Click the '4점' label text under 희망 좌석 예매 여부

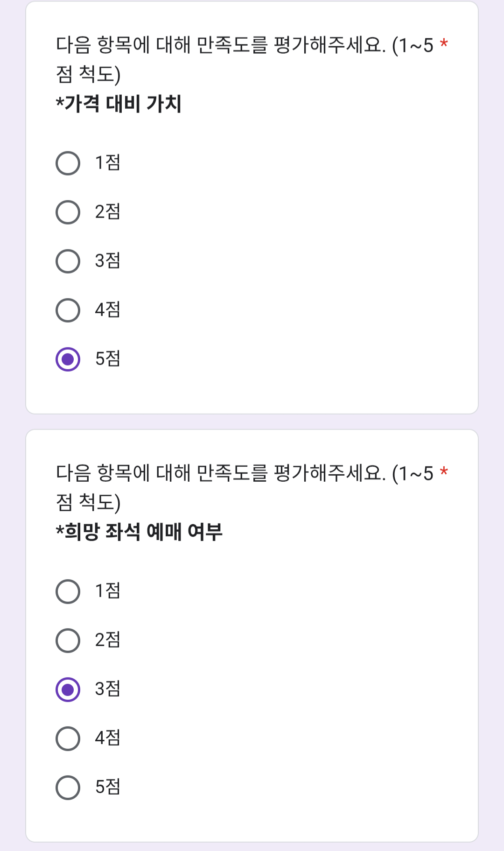tap(108, 738)
